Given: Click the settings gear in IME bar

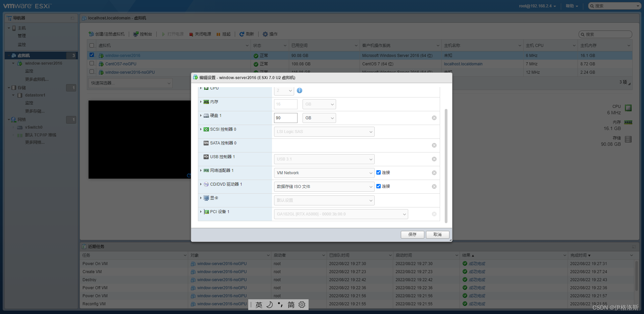Looking at the screenshot, I should (x=302, y=305).
